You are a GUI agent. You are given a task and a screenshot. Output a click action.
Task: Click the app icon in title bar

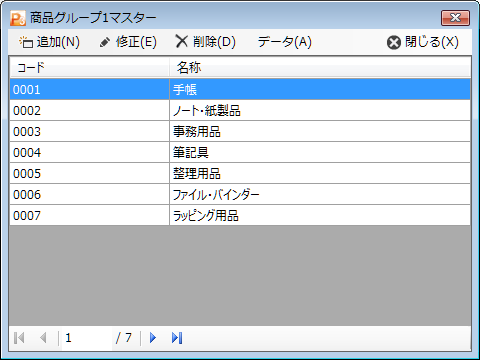click(x=18, y=18)
